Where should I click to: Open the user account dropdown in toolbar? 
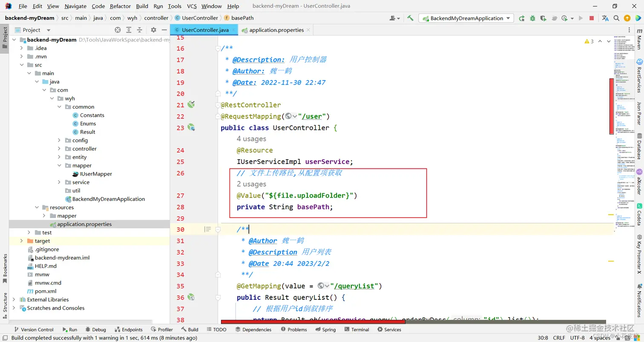coord(395,18)
